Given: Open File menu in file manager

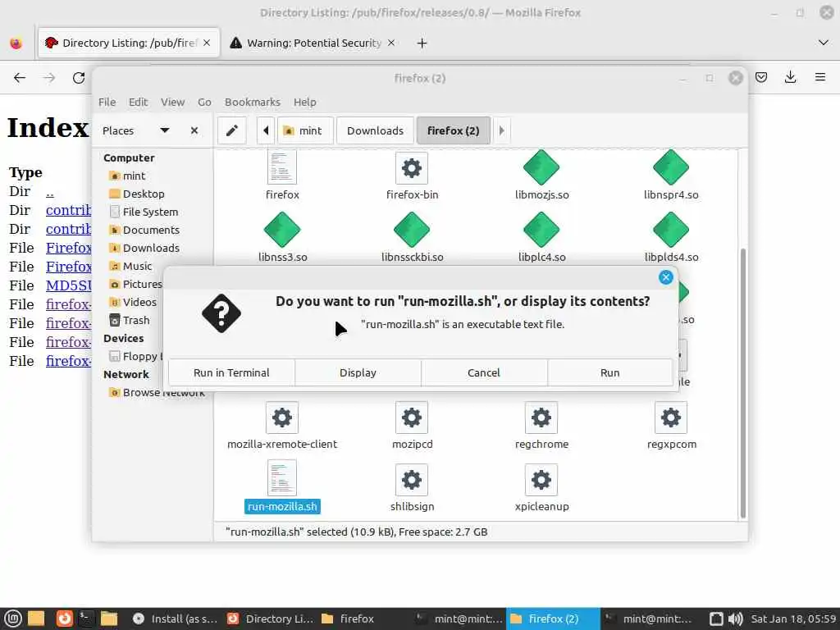Looking at the screenshot, I should (107, 102).
